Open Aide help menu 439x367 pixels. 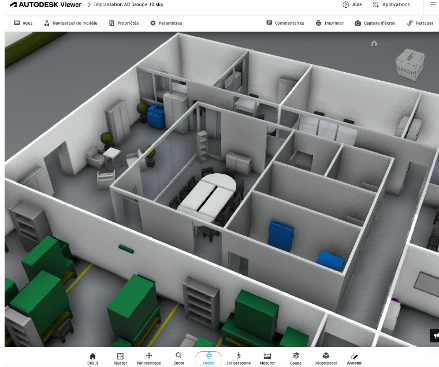tap(352, 5)
